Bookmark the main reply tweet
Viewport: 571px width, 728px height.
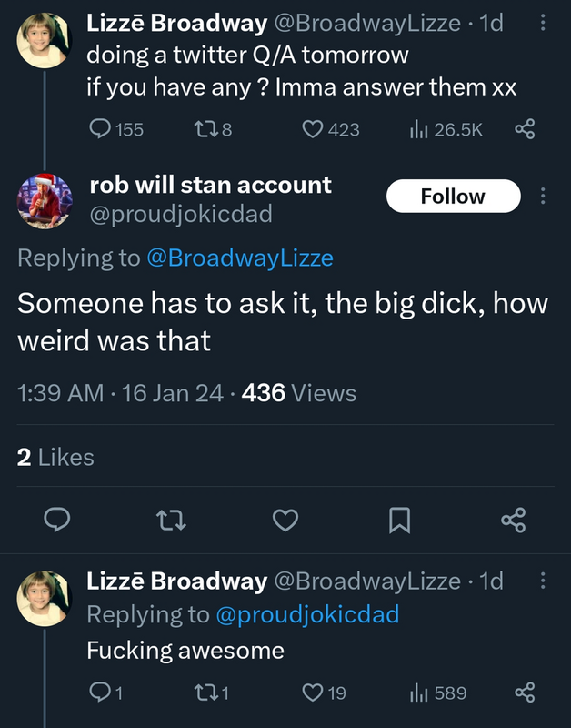[400, 520]
